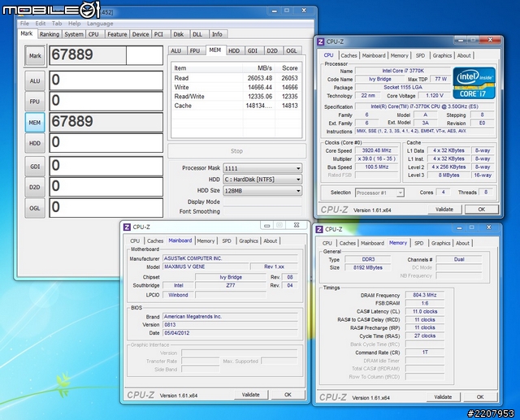Select the DLL tab
The image size is (520, 420).
coord(197,34)
